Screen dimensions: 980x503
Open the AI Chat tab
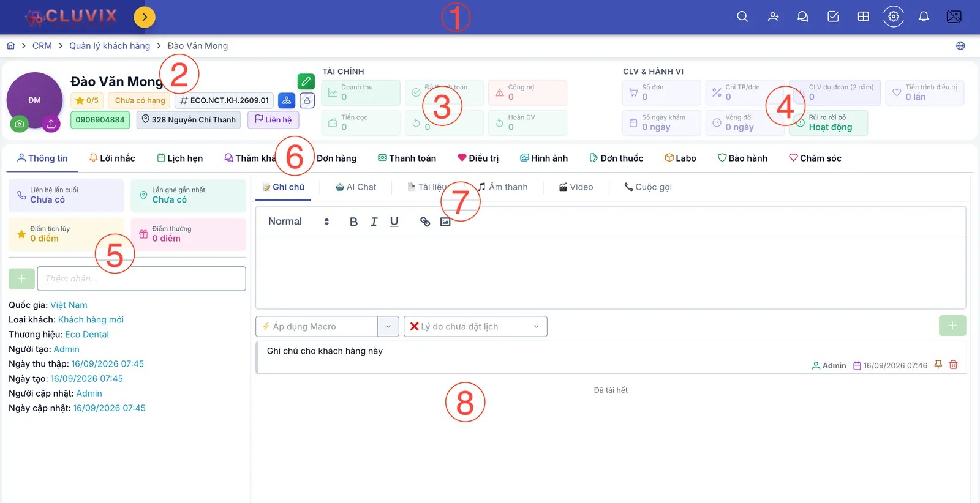pos(356,187)
